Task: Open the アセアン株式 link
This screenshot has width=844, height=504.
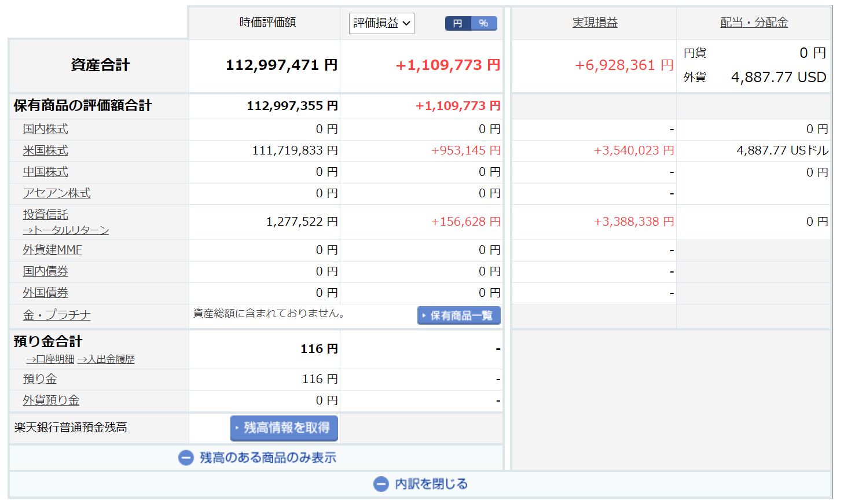Action: click(57, 193)
